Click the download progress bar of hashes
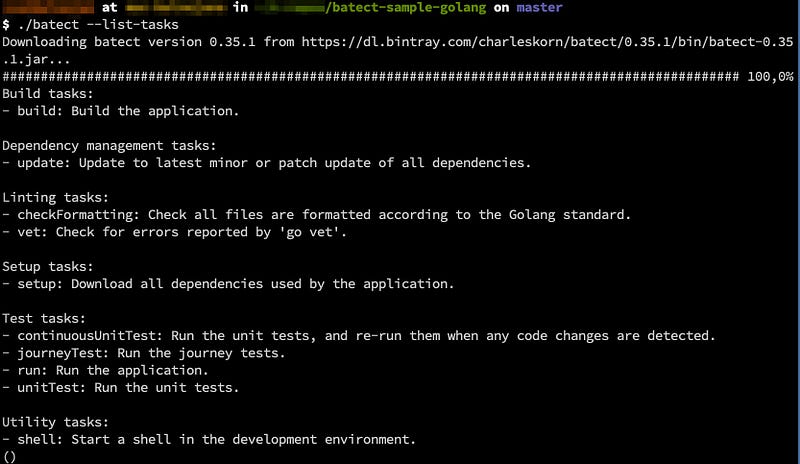 (370, 77)
